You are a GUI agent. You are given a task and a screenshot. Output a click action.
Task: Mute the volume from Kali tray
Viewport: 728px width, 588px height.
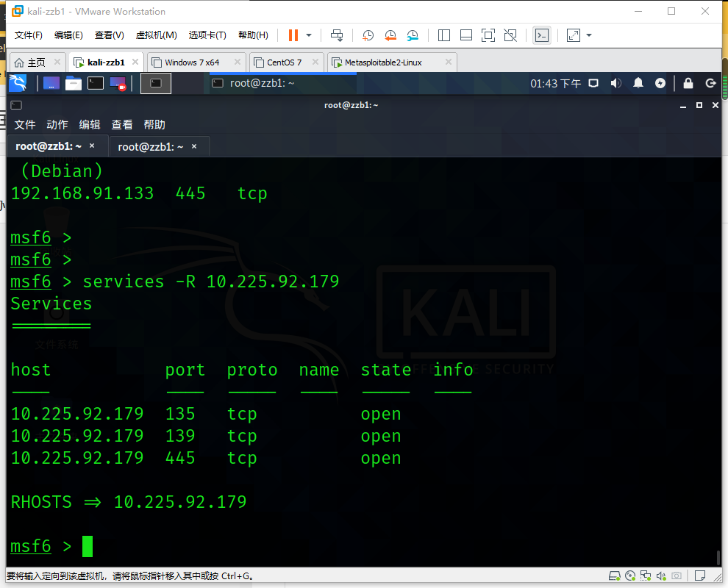(x=615, y=83)
